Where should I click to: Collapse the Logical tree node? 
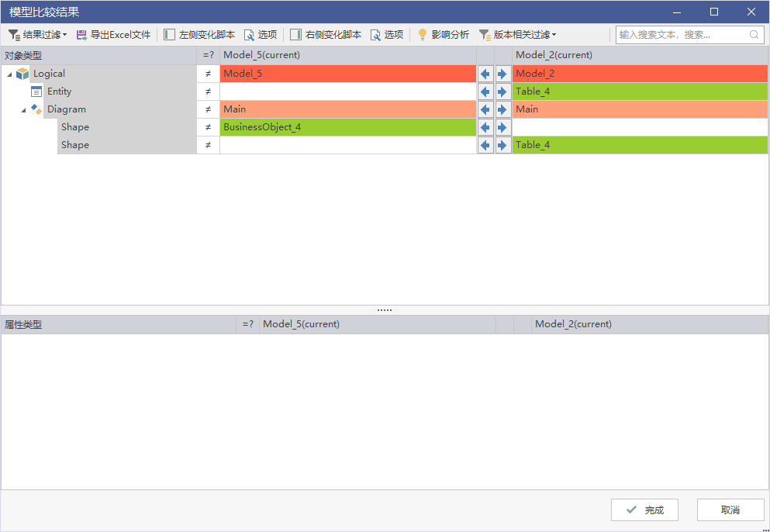pos(9,74)
